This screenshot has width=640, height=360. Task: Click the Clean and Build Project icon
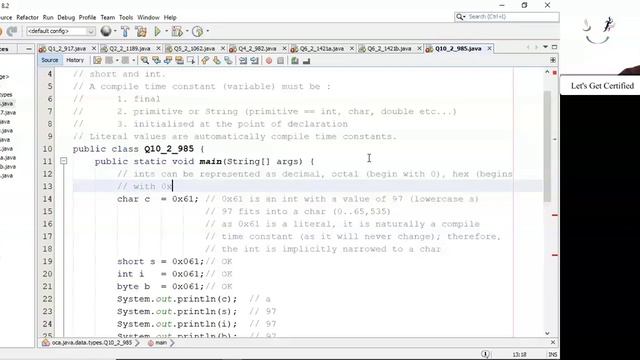(x=141, y=31)
